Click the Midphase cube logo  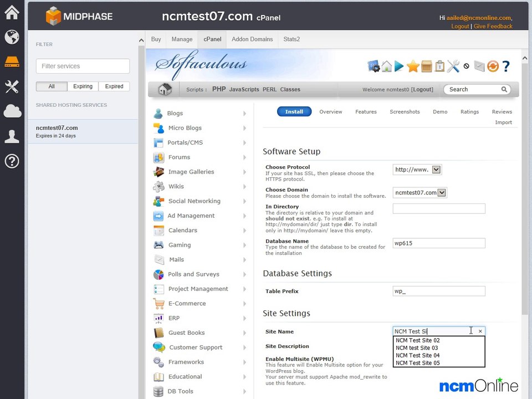click(53, 16)
